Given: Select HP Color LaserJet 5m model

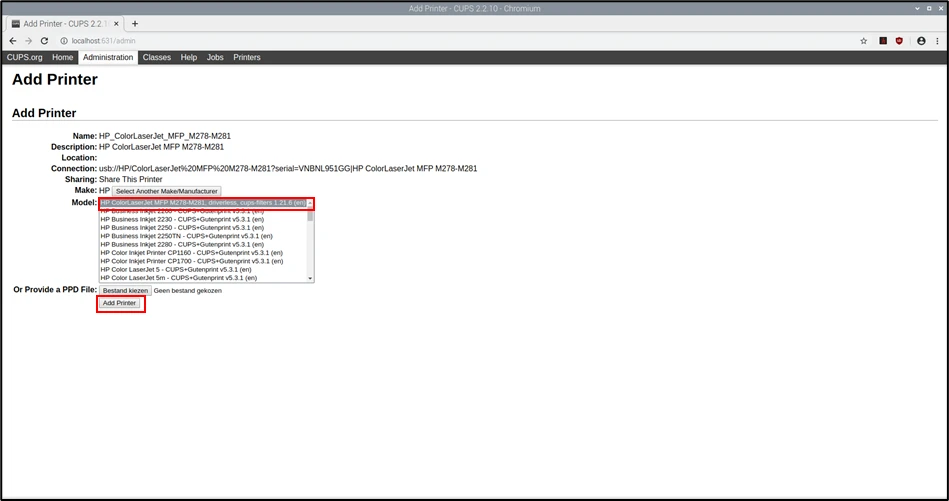Looking at the screenshot, I should (203, 278).
